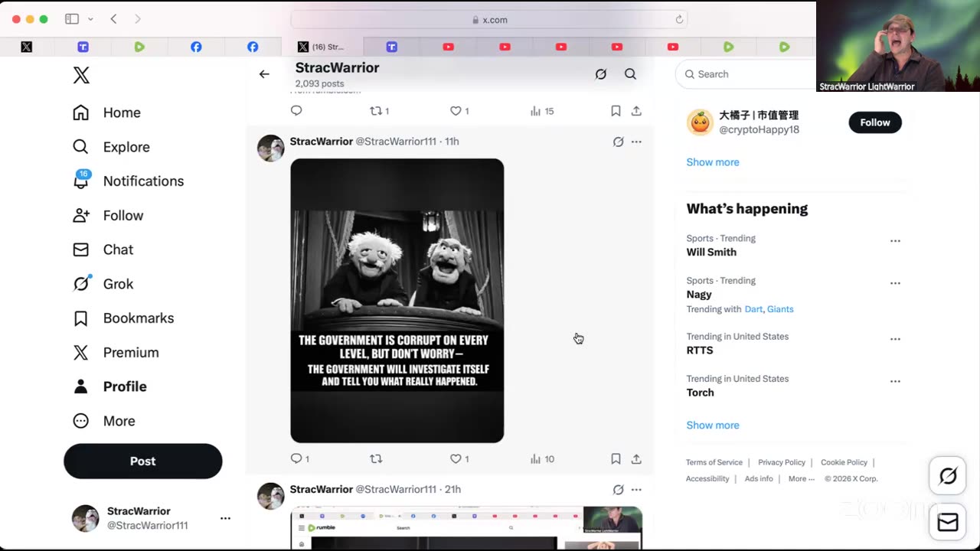View analytics showing 15 views
The width and height of the screenshot is (980, 551).
click(x=542, y=111)
